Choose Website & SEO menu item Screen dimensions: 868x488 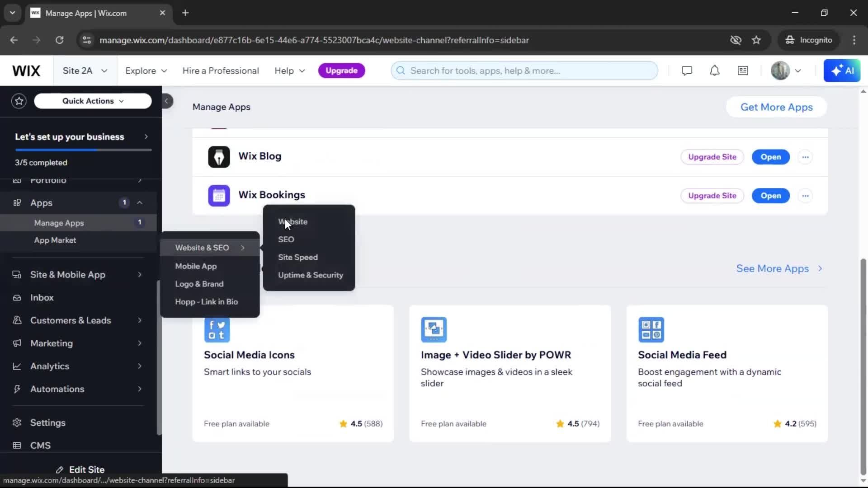click(210, 248)
